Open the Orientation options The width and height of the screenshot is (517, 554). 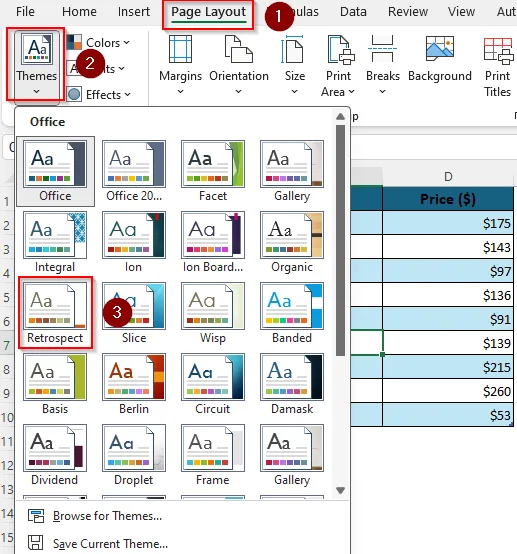pyautogui.click(x=239, y=65)
